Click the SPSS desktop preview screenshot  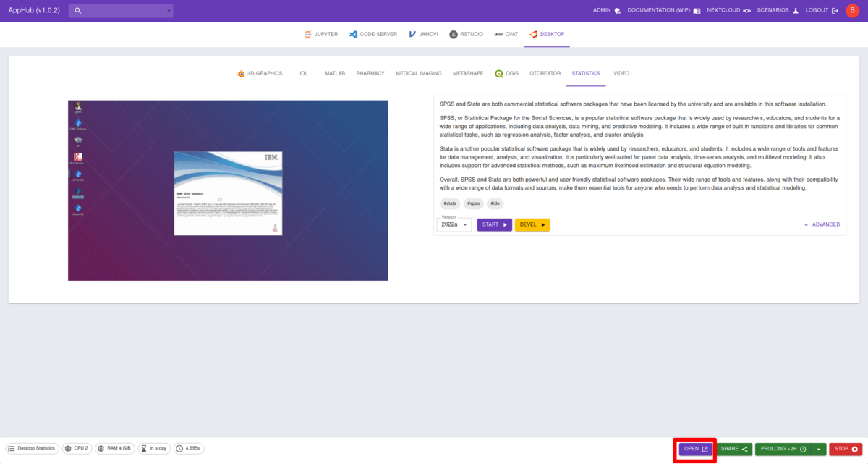[x=228, y=190]
